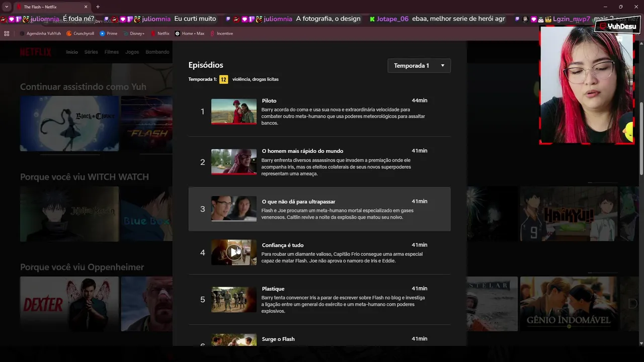Open the Prime bookmark
This screenshot has height=362, width=644.
pyautogui.click(x=109, y=34)
